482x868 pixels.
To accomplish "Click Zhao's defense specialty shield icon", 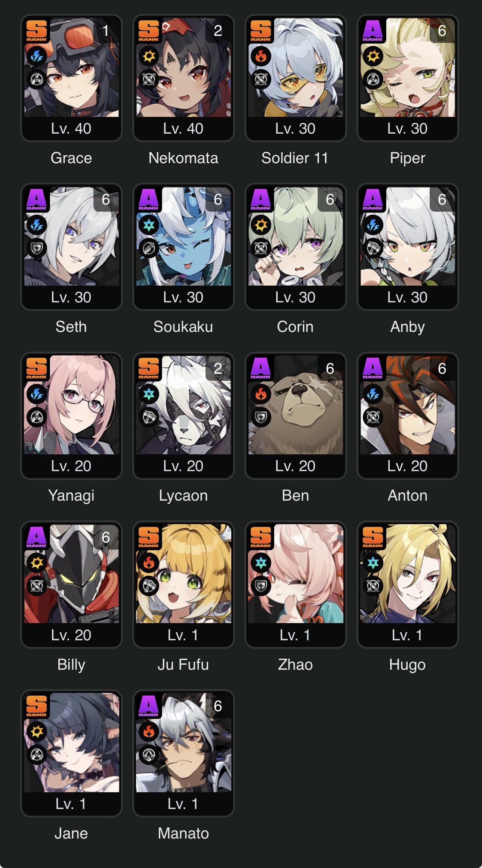I will point(261,586).
